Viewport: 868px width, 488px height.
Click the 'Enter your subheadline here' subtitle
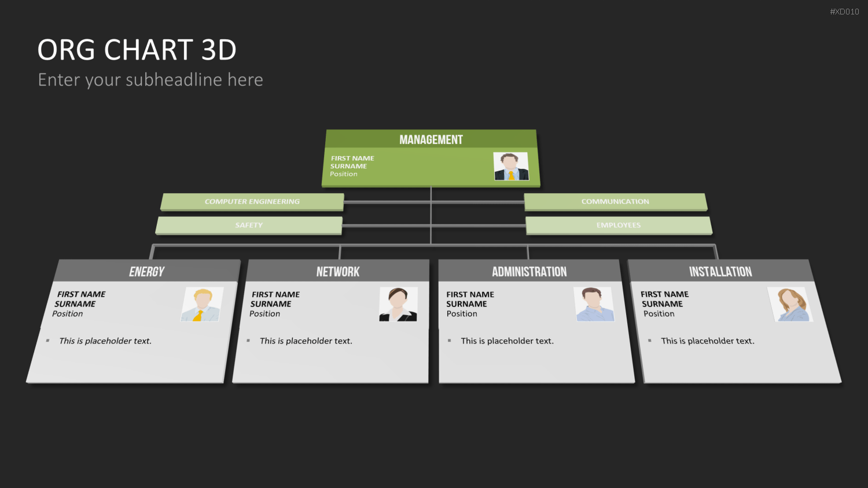[150, 80]
